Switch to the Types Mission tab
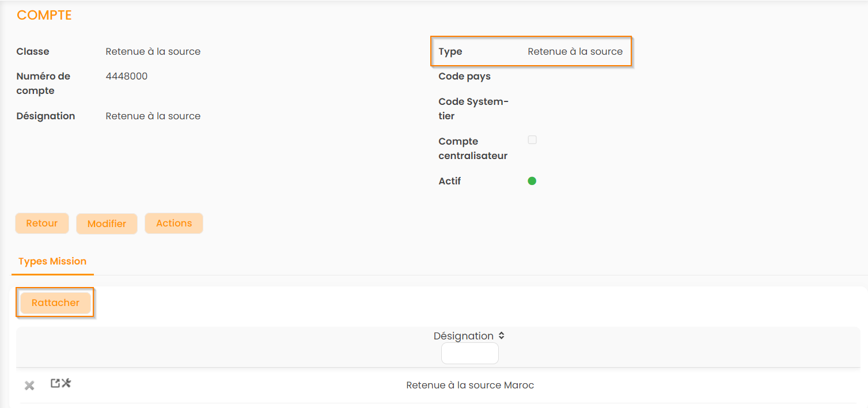Image resolution: width=868 pixels, height=408 pixels. point(52,262)
